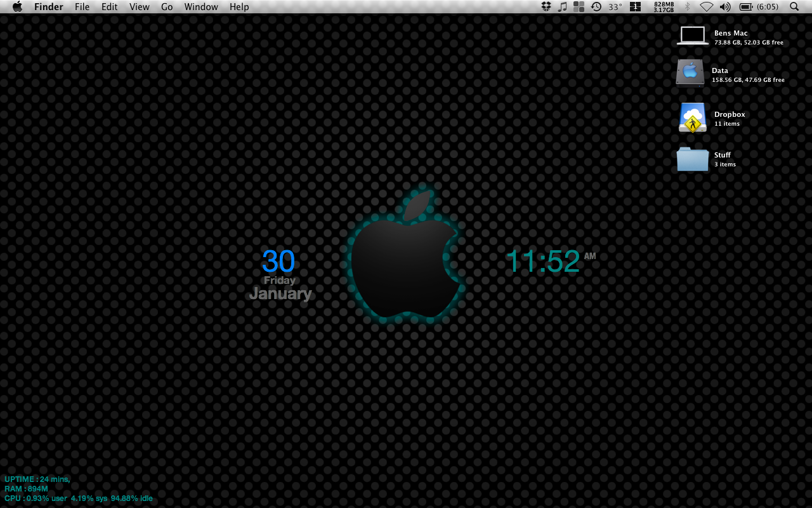Click the RAM : 894M line
The width and height of the screenshot is (812, 508).
click(x=27, y=489)
